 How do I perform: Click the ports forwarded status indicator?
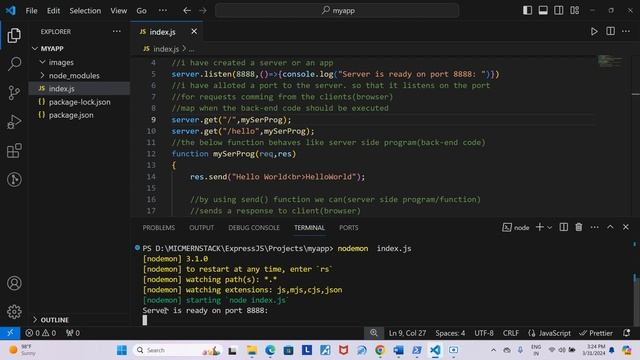[x=73, y=333]
